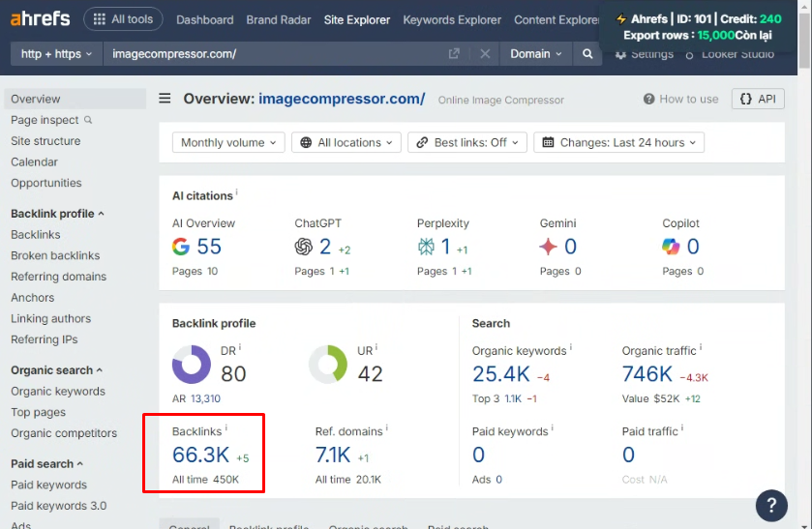
Task: Click the AI Overview count 55
Action: 209,247
